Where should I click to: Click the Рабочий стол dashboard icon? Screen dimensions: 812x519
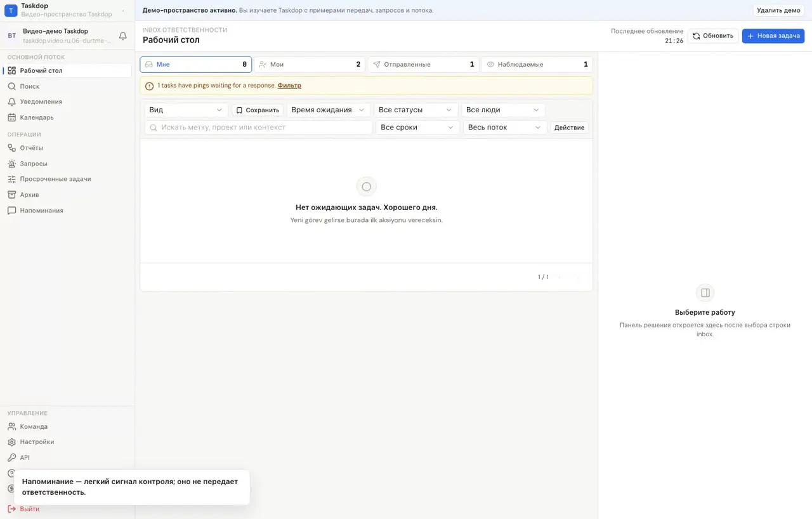pyautogui.click(x=11, y=70)
